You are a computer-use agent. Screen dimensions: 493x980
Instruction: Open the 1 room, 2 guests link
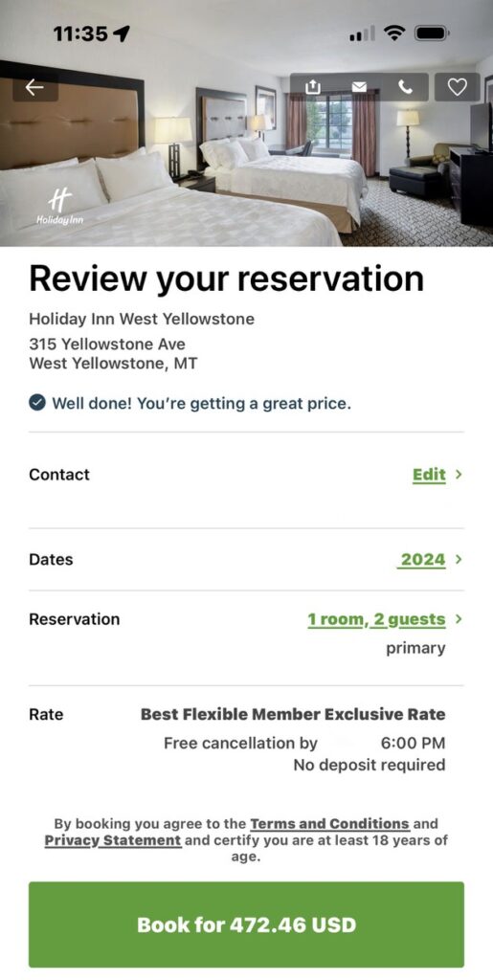coord(377,619)
